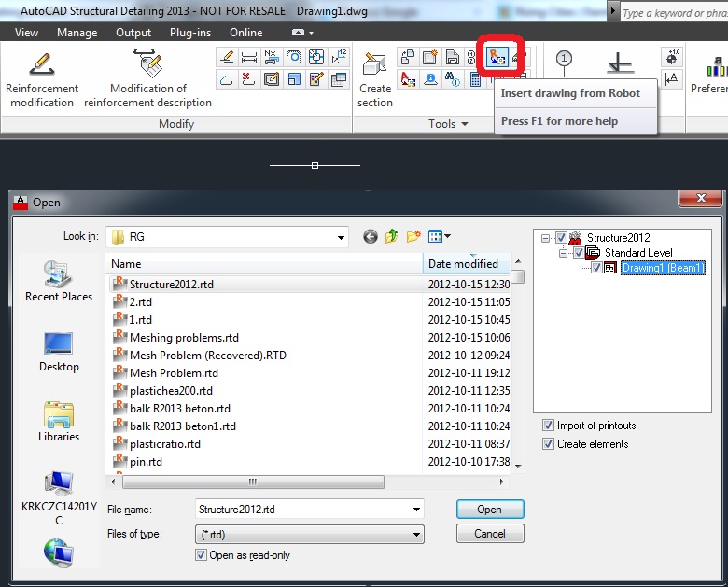Screen dimensions: 728x587
Task: Toggle Open as read-only checkbox
Action: pyautogui.click(x=201, y=555)
